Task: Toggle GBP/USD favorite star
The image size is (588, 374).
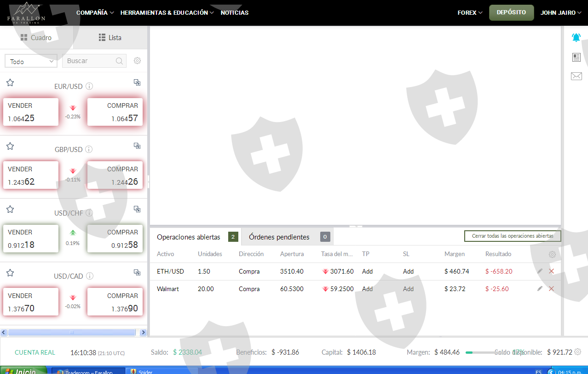Action: click(x=10, y=146)
